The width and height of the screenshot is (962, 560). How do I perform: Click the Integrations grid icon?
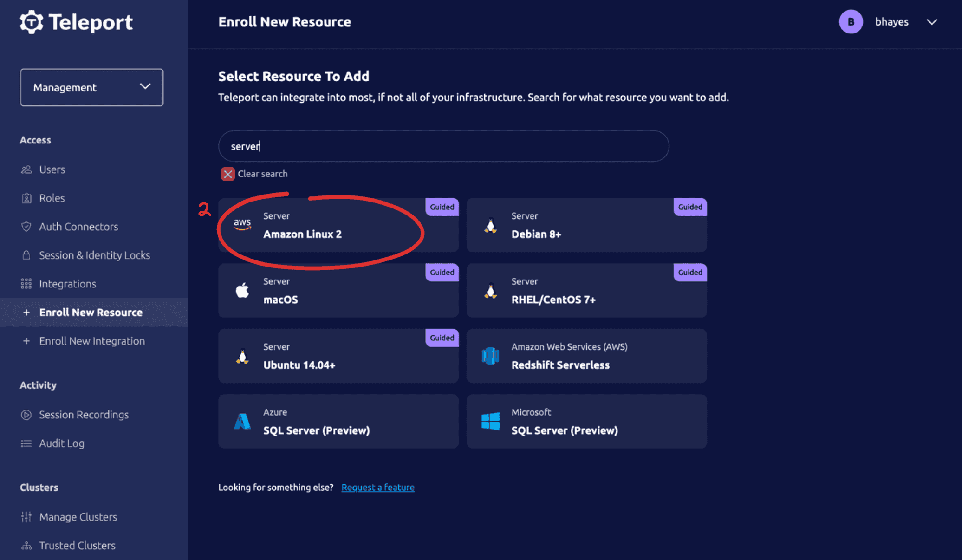(x=26, y=284)
